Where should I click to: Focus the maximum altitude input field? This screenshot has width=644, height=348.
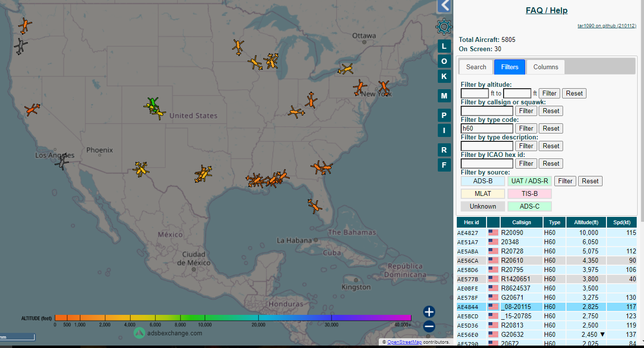tap(517, 94)
